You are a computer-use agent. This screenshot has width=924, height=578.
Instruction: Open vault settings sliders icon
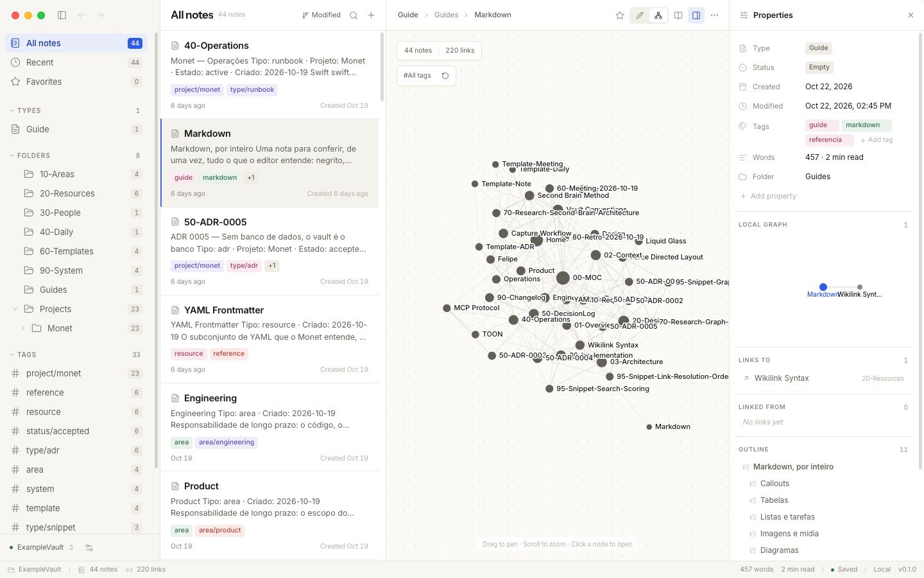pyautogui.click(x=89, y=548)
